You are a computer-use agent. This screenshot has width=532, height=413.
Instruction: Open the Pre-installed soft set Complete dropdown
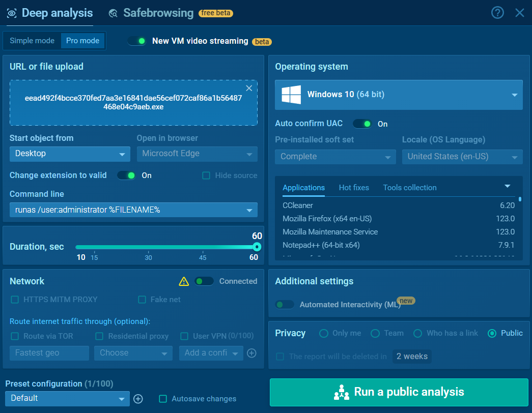click(335, 157)
